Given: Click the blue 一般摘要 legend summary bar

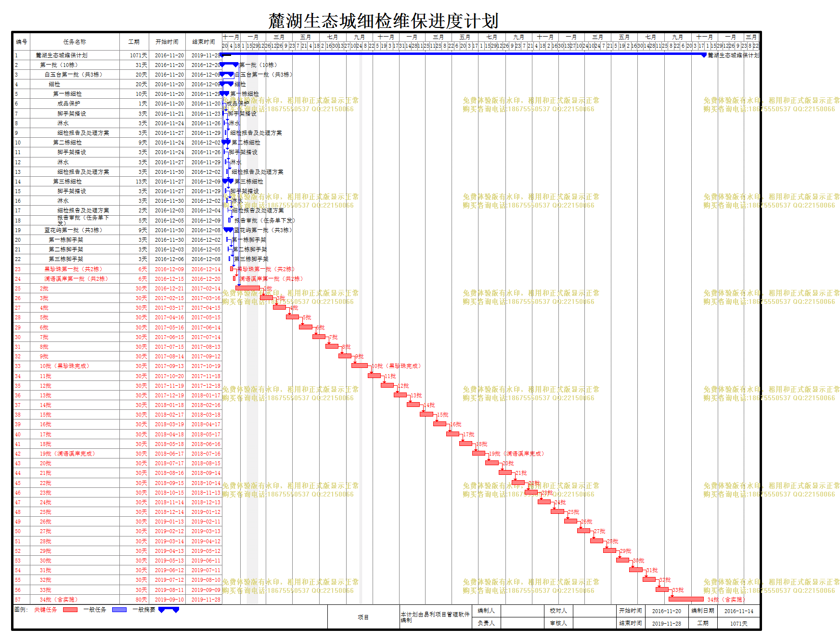Looking at the screenshot, I should pyautogui.click(x=168, y=610).
